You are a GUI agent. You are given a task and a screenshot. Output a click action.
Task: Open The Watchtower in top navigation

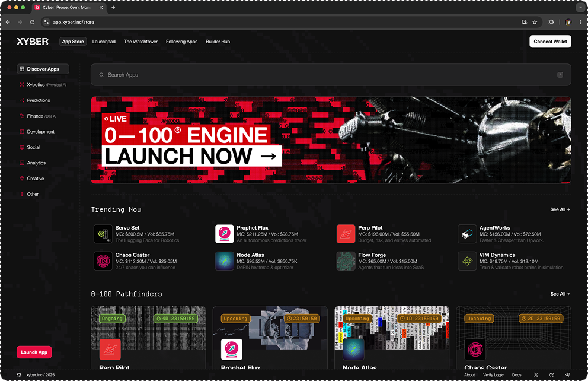pyautogui.click(x=140, y=42)
